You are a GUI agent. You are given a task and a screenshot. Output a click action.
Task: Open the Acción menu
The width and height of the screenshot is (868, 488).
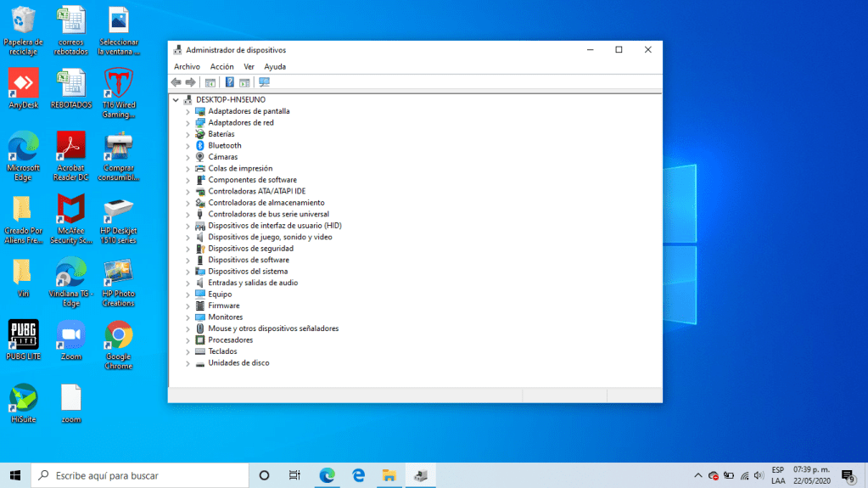(221, 66)
